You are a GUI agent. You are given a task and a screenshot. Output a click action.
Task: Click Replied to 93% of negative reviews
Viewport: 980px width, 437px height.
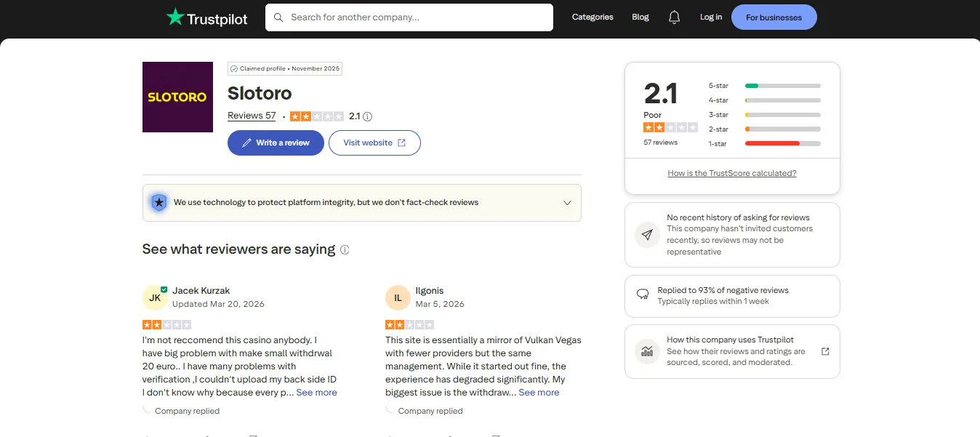click(x=723, y=290)
